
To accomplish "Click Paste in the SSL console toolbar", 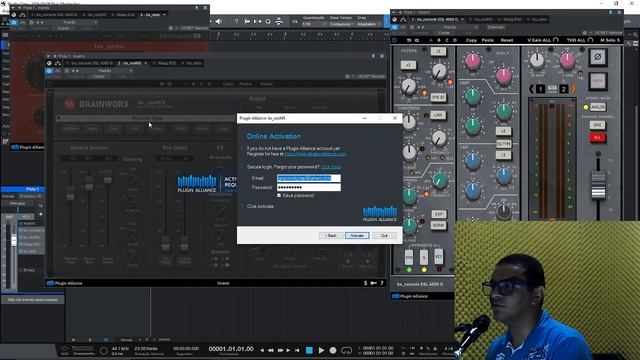I will click(488, 40).
